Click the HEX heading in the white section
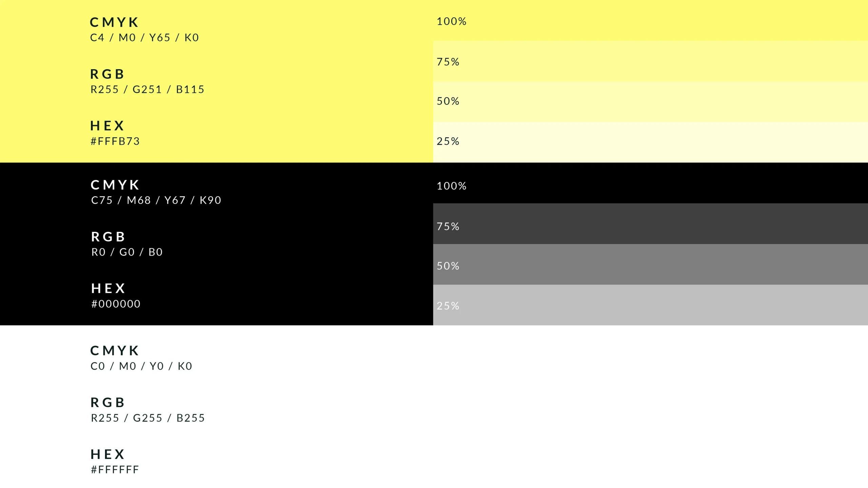This screenshot has height=488, width=868. coord(108,454)
